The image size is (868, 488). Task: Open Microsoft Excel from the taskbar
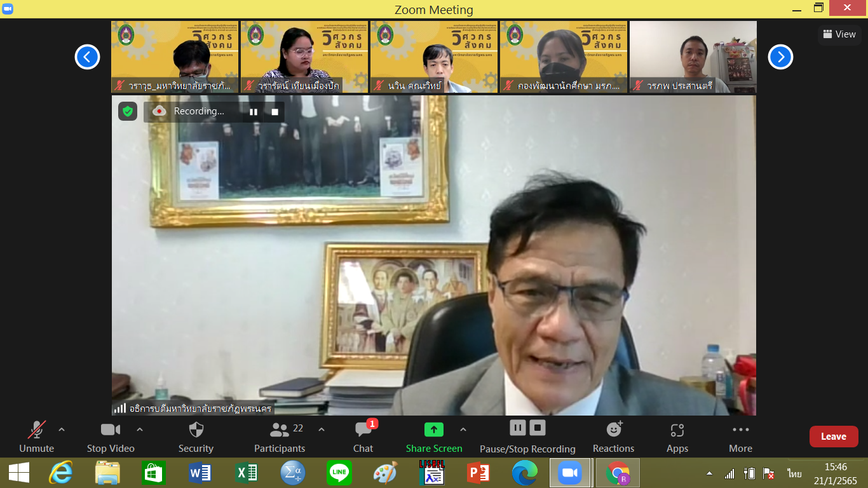(x=247, y=473)
